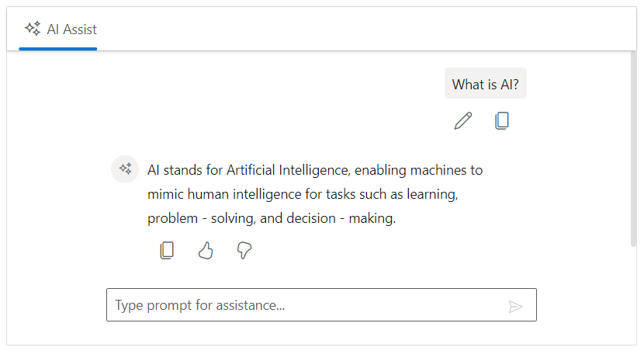The height and width of the screenshot is (351, 644).
Task: Click the AI response paragraph
Action: (310, 194)
